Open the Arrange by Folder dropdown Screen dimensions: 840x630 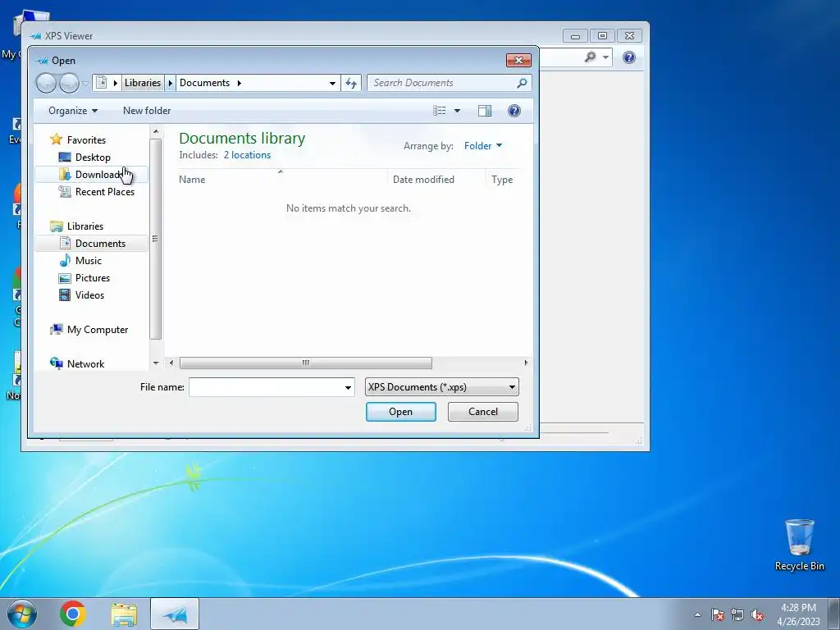(x=483, y=146)
